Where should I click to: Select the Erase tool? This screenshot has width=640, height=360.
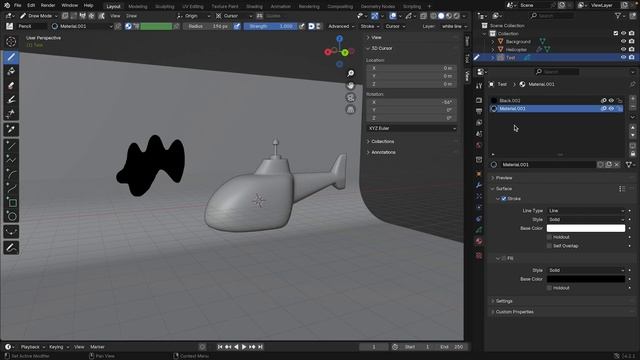(11, 85)
